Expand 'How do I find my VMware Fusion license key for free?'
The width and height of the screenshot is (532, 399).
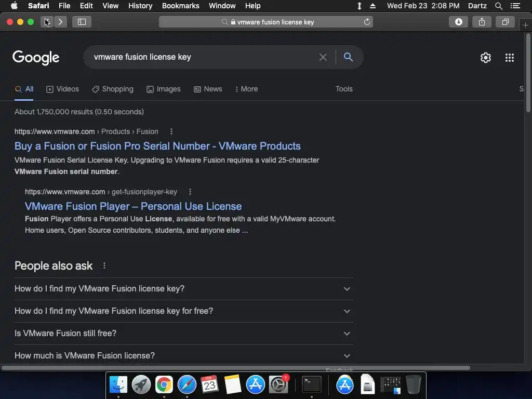pyautogui.click(x=183, y=311)
